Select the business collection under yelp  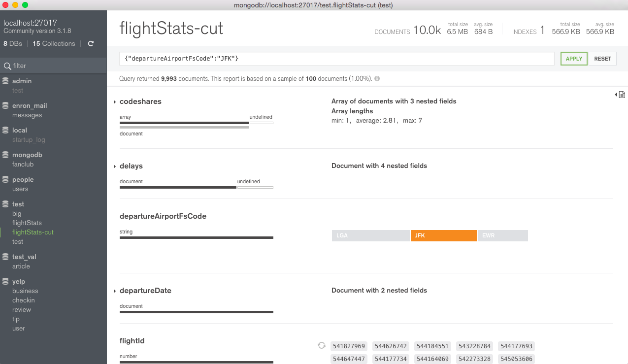click(25, 291)
